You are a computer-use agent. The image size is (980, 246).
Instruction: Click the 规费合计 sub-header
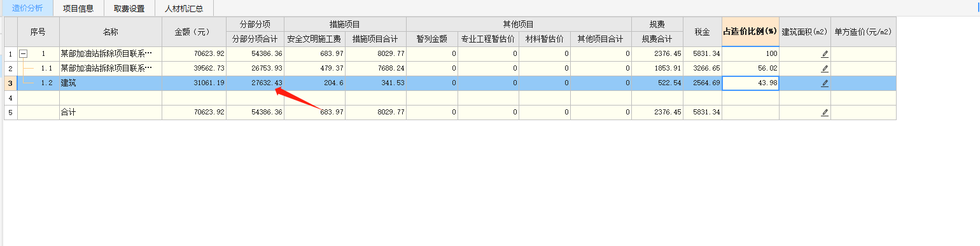657,39
